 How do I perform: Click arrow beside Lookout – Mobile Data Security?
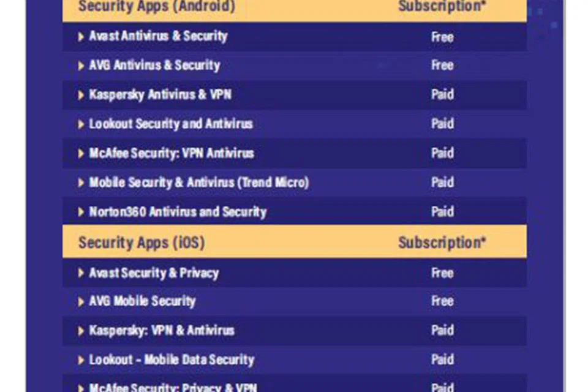pos(81,361)
